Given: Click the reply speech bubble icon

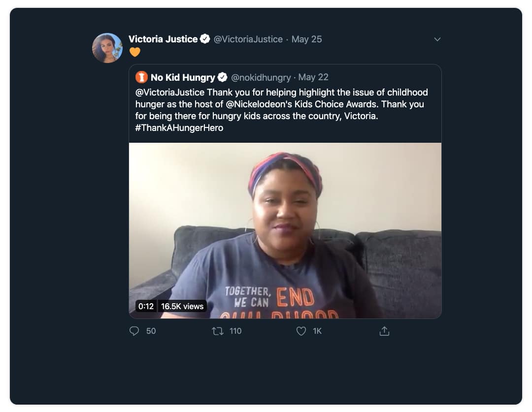Looking at the screenshot, I should (134, 331).
